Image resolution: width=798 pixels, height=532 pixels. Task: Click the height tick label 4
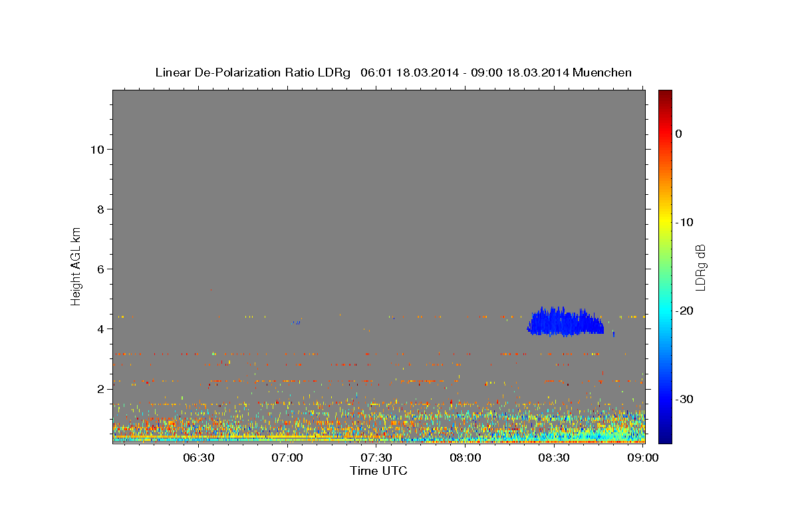[x=100, y=329]
